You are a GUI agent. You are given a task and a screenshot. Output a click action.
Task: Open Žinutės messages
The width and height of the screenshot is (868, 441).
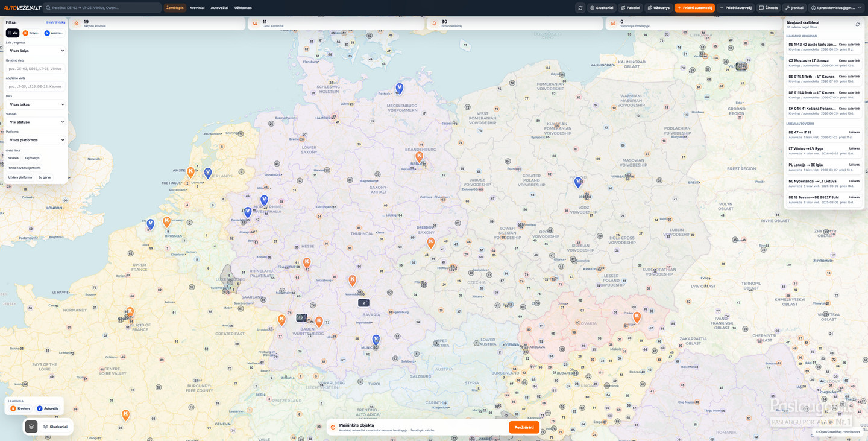click(769, 8)
